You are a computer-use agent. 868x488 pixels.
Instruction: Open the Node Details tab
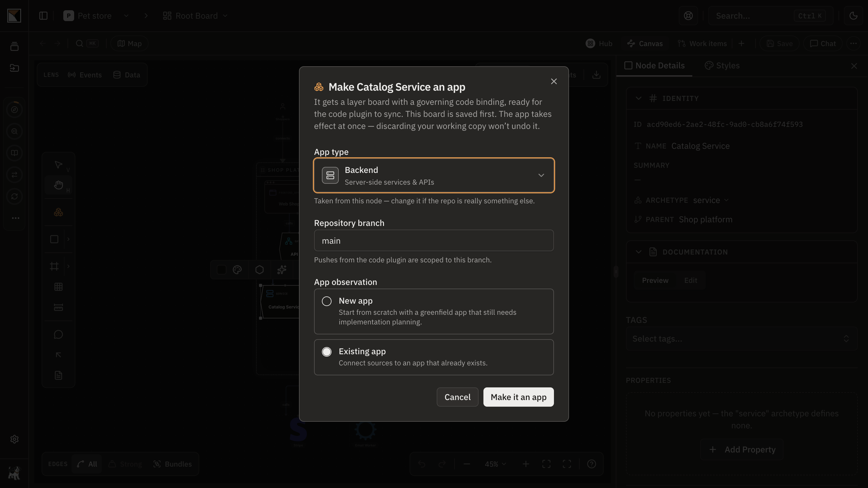coord(654,66)
